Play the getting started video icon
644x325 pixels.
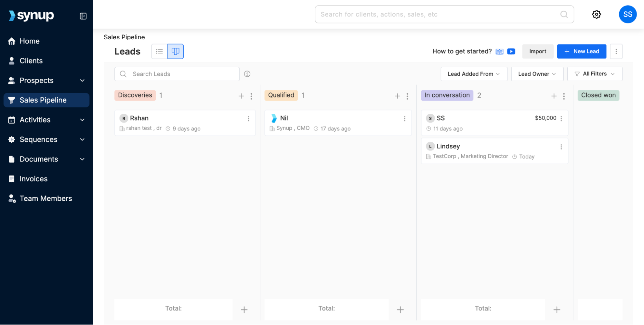click(511, 52)
